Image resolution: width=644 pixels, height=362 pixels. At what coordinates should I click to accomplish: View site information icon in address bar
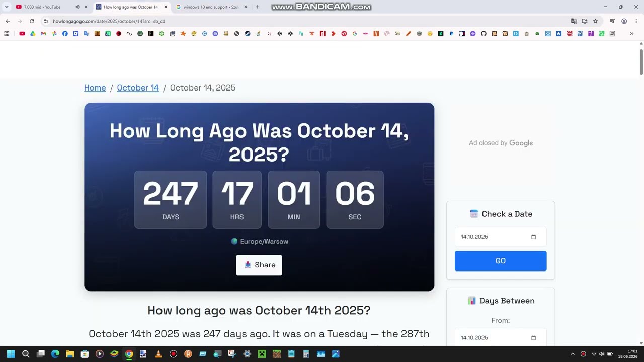point(46,21)
